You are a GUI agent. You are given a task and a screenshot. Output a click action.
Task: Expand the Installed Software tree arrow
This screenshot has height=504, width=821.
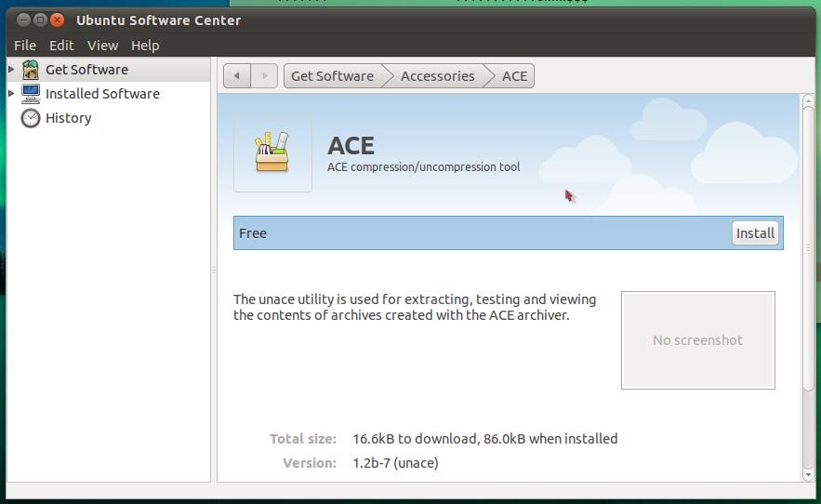11,93
